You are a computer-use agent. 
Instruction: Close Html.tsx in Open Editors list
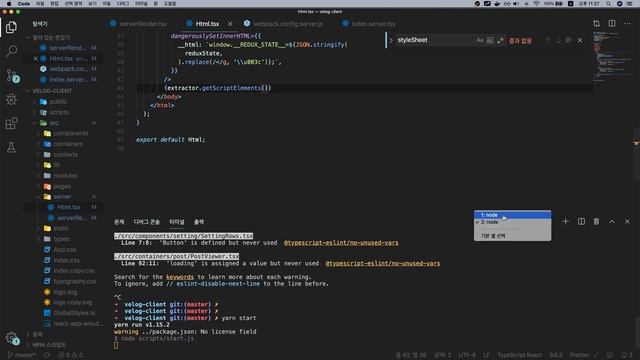[x=36, y=59]
